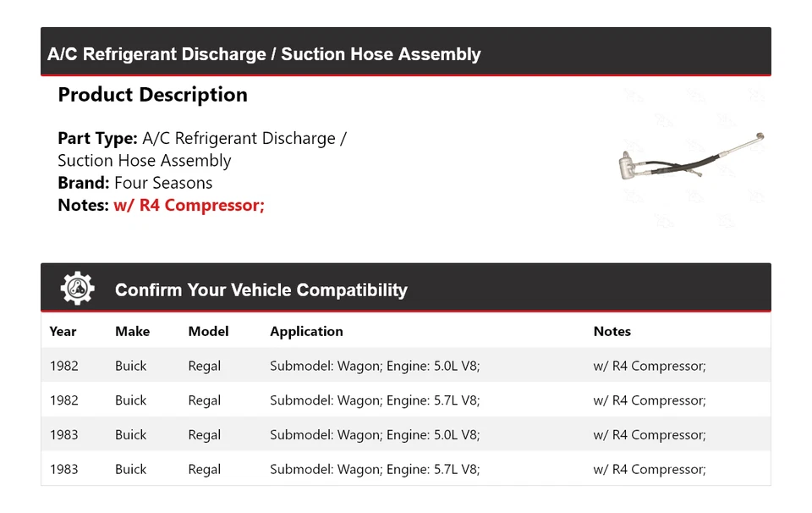Viewport: 812px width, 513px height.
Task: Click the 'Confirm Your Vehicle Compatibility' header
Action: point(261,290)
